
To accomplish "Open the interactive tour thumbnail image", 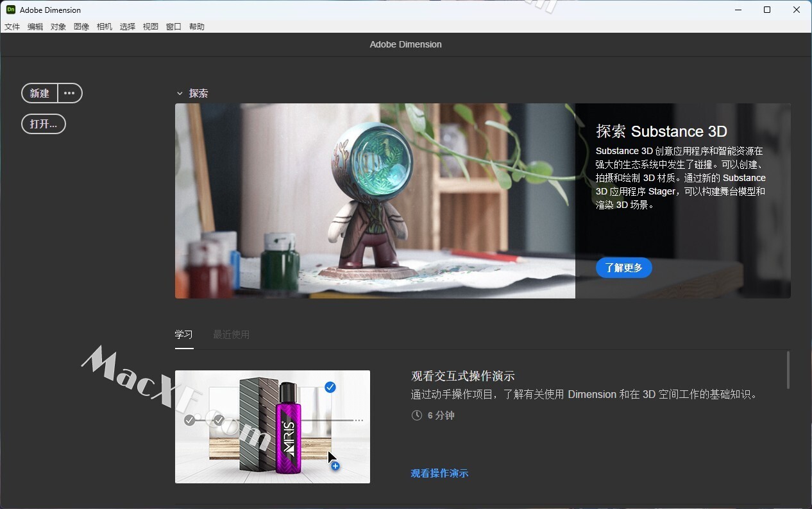I will pos(273,427).
